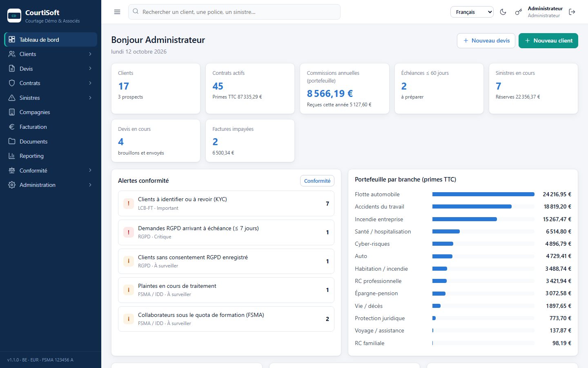
Task: Expand the Sinistres submenu chevron
Action: 90,98
